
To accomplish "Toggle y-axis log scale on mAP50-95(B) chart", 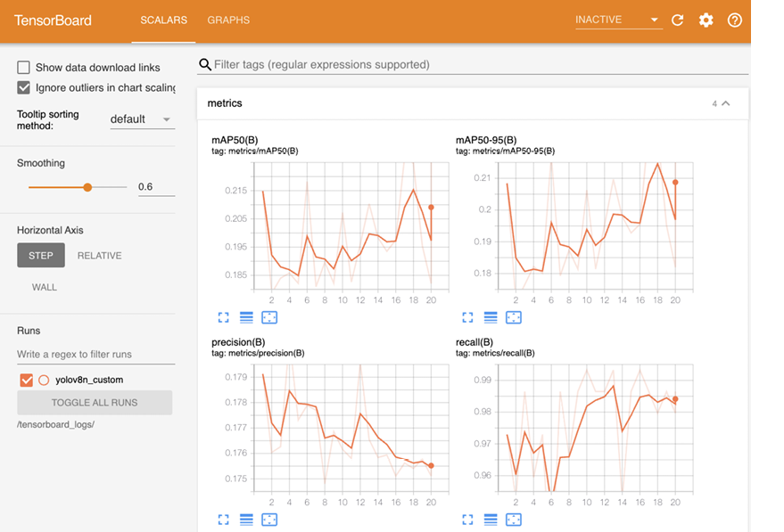I will click(x=491, y=317).
